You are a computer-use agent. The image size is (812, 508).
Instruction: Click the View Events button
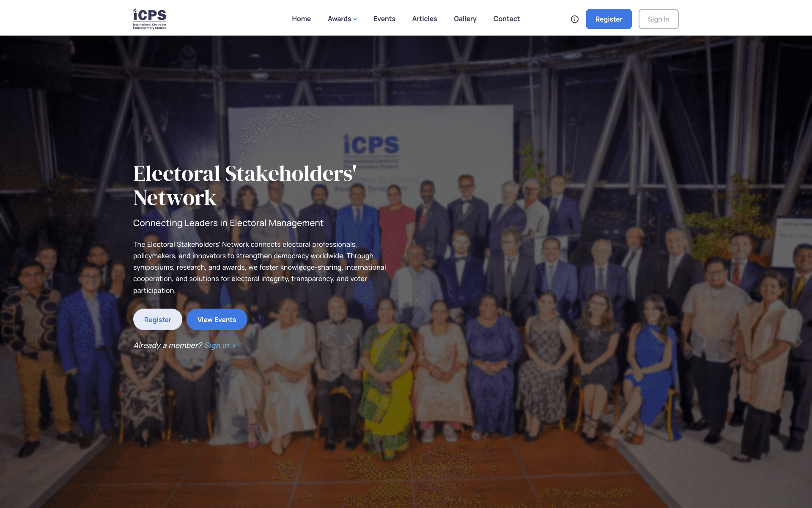tap(217, 320)
